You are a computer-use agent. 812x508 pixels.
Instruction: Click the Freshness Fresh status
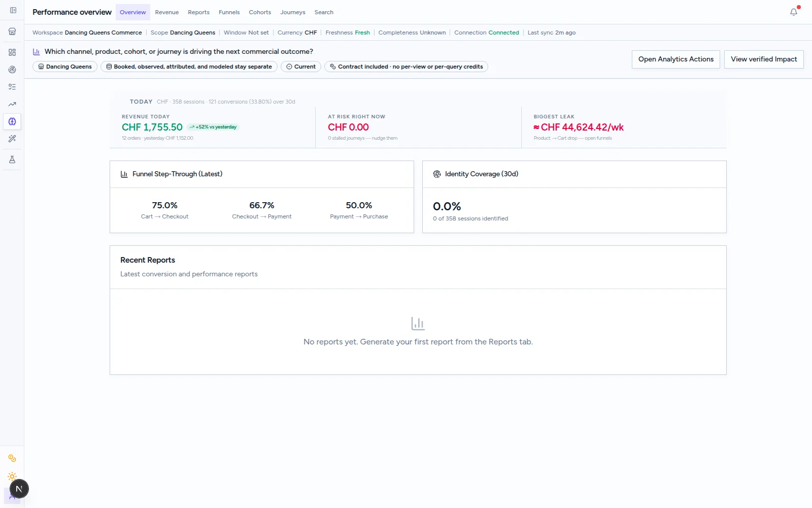coord(348,33)
